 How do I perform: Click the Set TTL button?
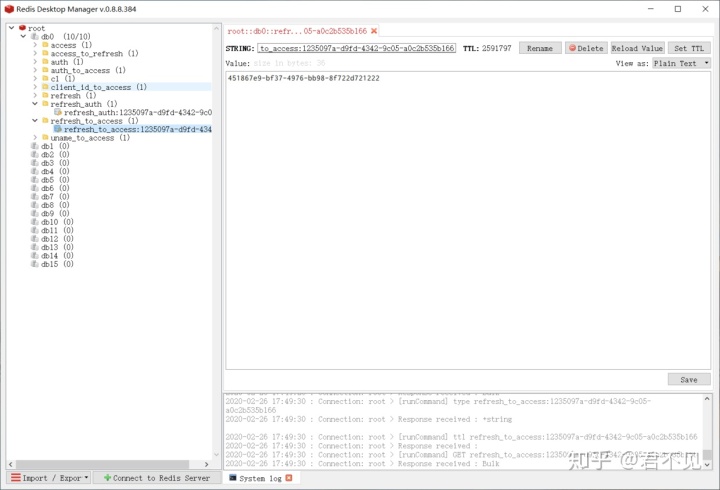[x=689, y=48]
